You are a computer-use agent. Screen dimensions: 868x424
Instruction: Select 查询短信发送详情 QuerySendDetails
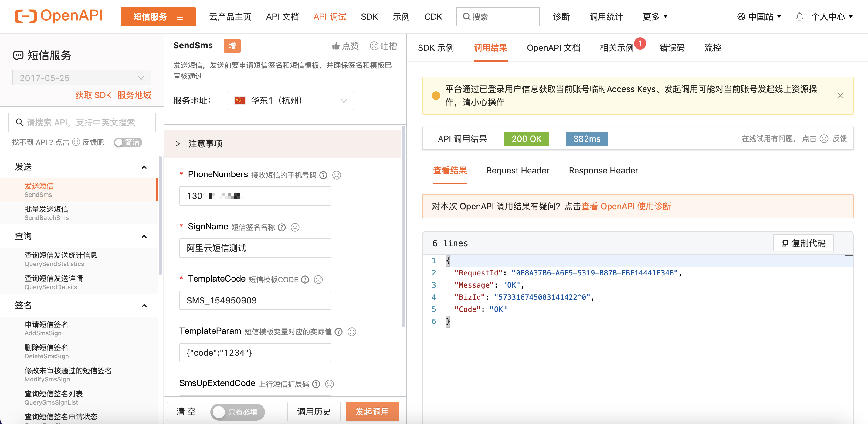pyautogui.click(x=79, y=282)
